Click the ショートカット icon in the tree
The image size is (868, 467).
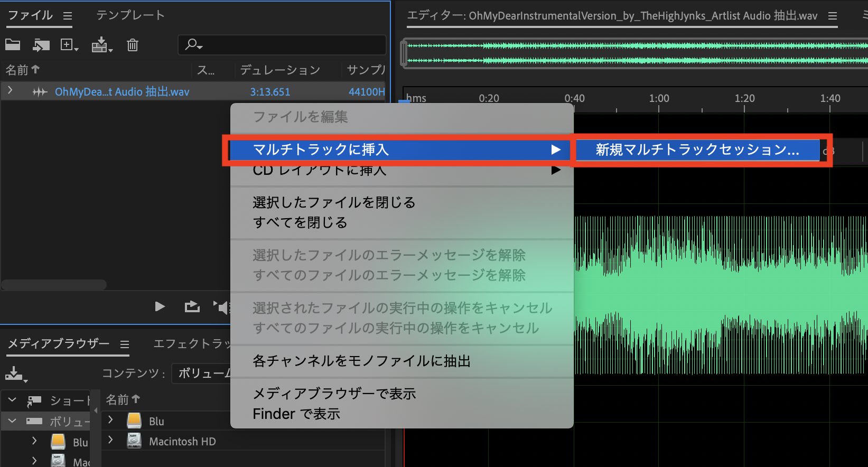[34, 401]
